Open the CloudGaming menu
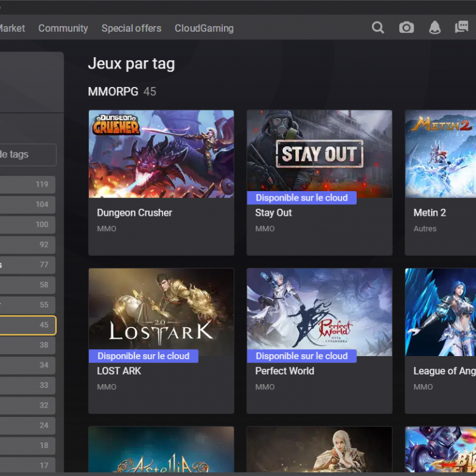This screenshot has height=476, width=476. 204,28
